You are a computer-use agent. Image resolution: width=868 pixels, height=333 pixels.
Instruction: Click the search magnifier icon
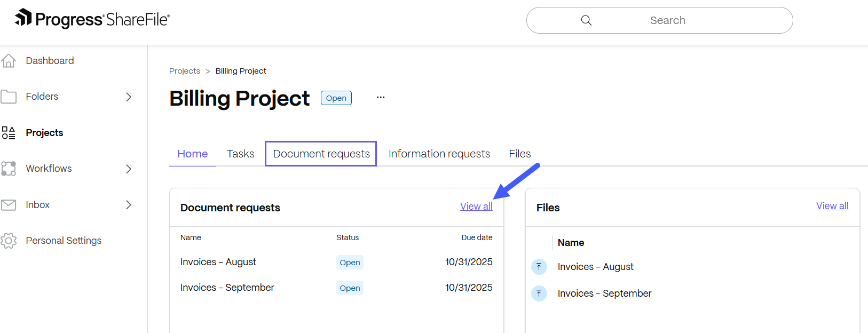click(586, 20)
